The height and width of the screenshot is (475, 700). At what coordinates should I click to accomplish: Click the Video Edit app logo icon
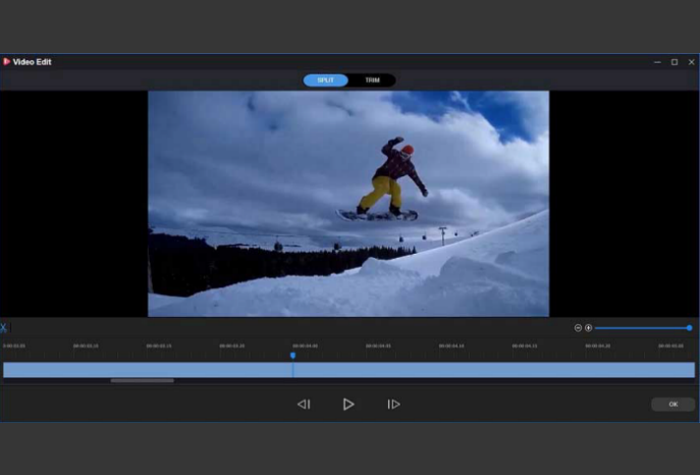coord(6,62)
